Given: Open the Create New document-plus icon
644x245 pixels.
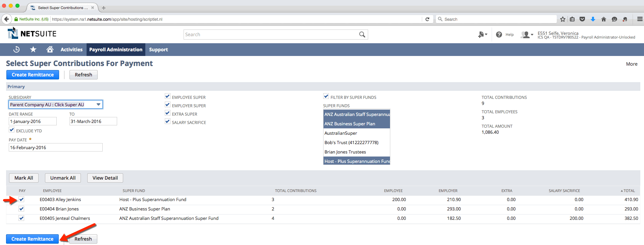Looking at the screenshot, I should point(481,35).
